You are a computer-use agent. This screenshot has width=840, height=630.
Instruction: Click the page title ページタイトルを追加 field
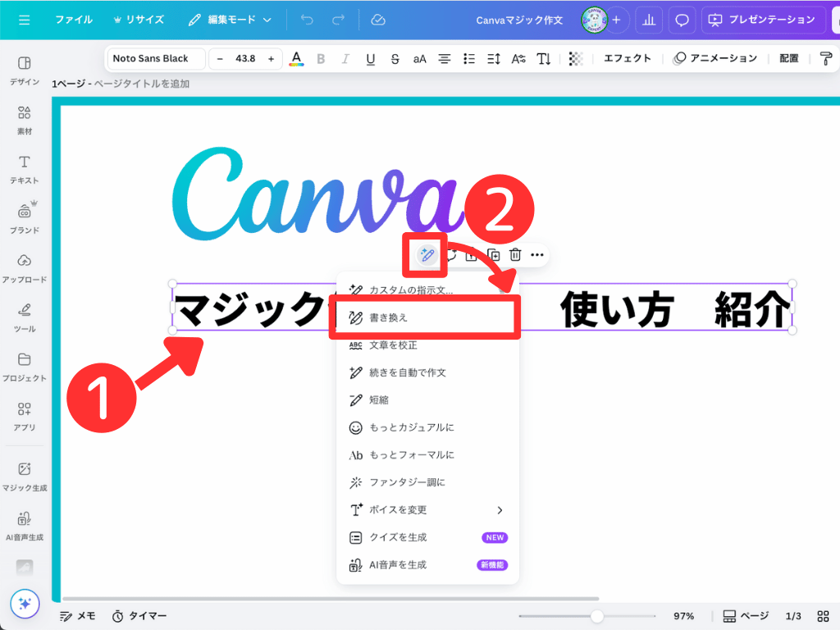tap(141, 84)
